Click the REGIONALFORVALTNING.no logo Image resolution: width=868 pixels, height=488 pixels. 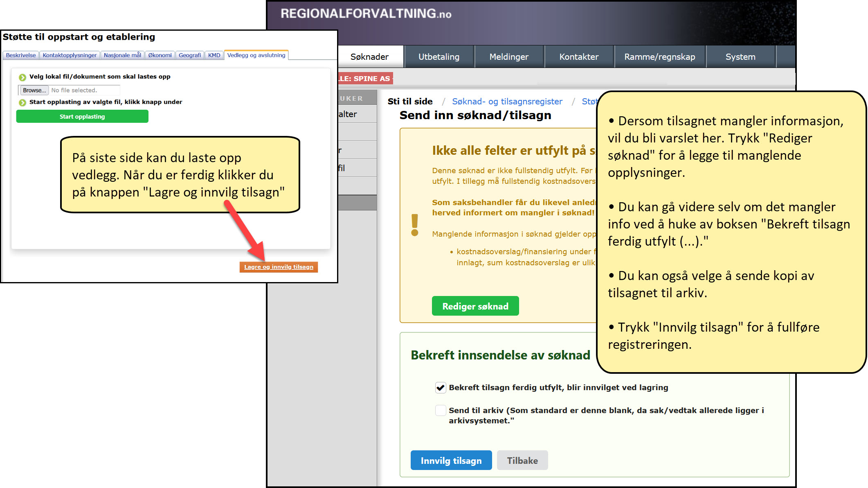click(x=366, y=14)
